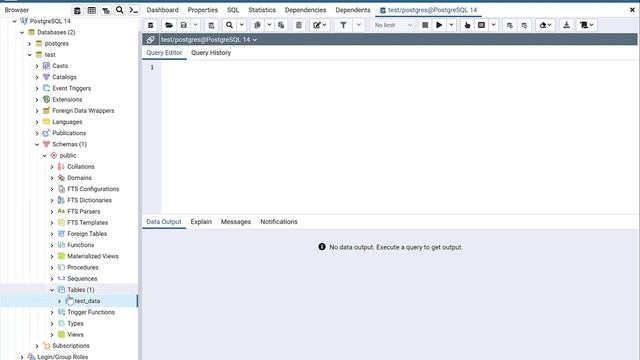Select the Foreign Data Wrappers tree item
640x360 pixels.
pos(83,111)
